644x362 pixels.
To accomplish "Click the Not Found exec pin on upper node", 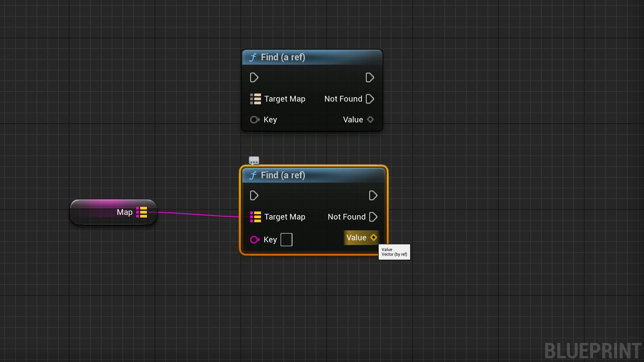I will point(370,99).
